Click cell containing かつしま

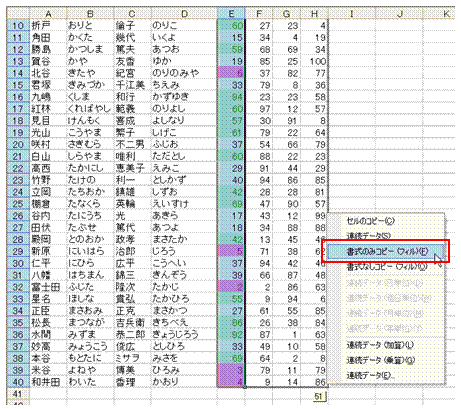pyautogui.click(x=90, y=49)
